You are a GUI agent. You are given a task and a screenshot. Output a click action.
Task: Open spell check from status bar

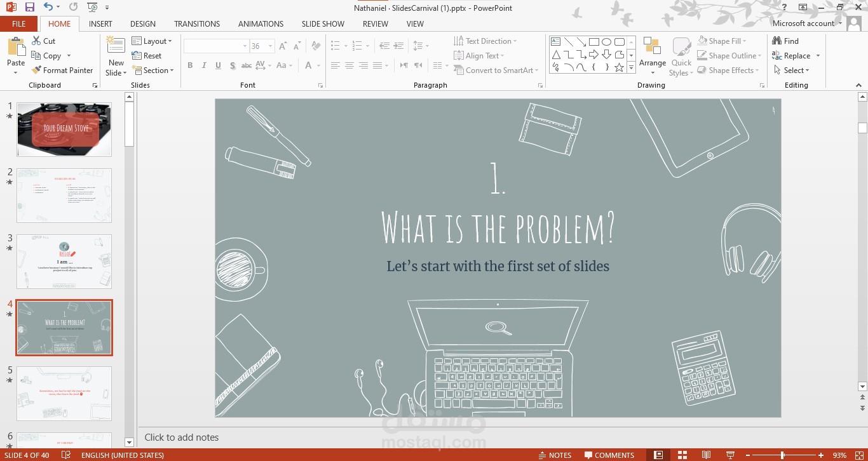point(66,455)
